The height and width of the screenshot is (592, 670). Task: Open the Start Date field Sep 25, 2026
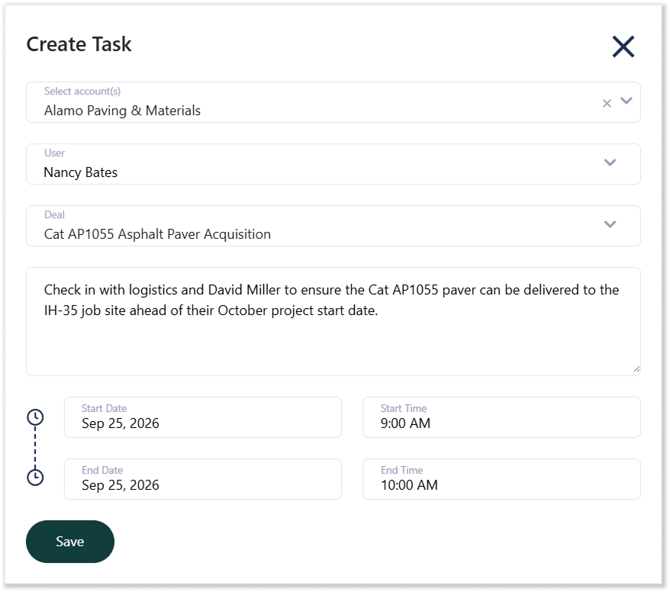203,417
